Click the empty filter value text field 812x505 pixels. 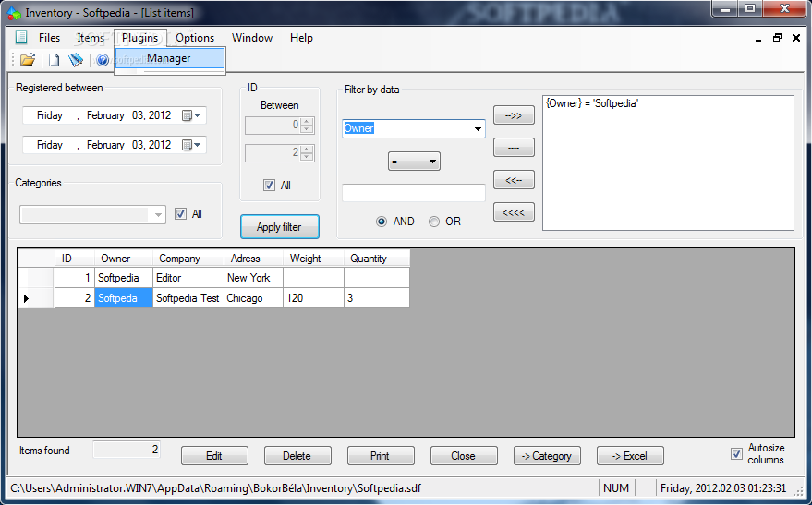(x=414, y=193)
